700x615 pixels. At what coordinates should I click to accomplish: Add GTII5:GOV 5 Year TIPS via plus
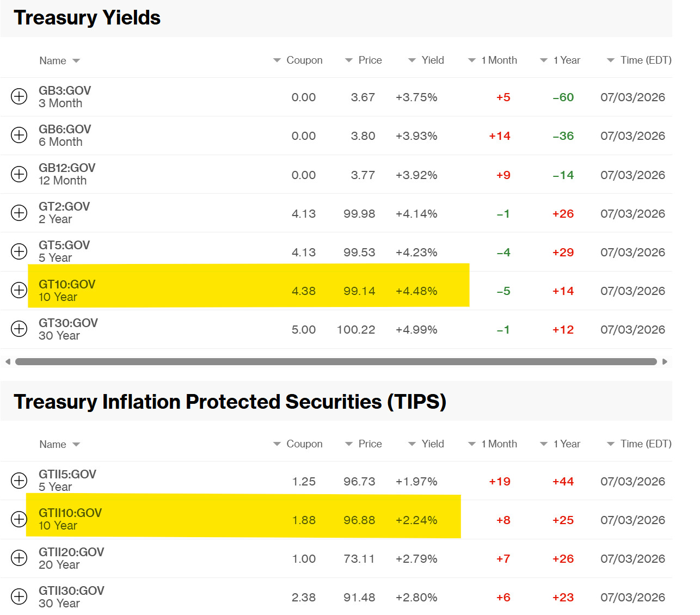19,481
